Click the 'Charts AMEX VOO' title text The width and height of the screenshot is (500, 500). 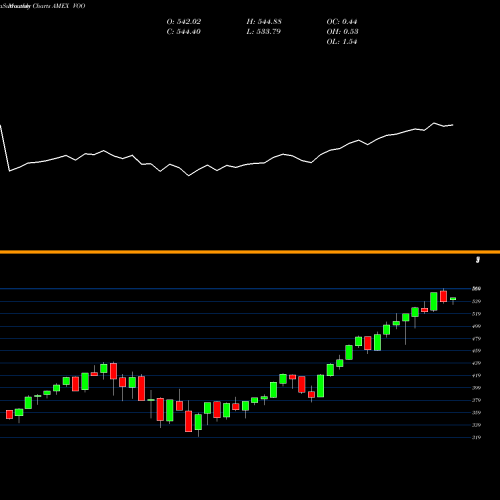coord(59,6)
